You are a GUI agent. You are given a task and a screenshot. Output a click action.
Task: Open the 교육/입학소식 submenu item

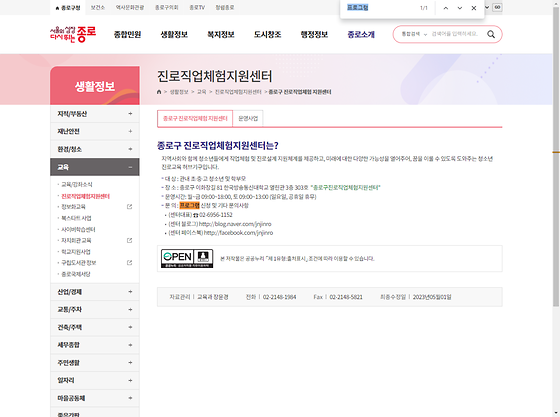[x=77, y=184]
